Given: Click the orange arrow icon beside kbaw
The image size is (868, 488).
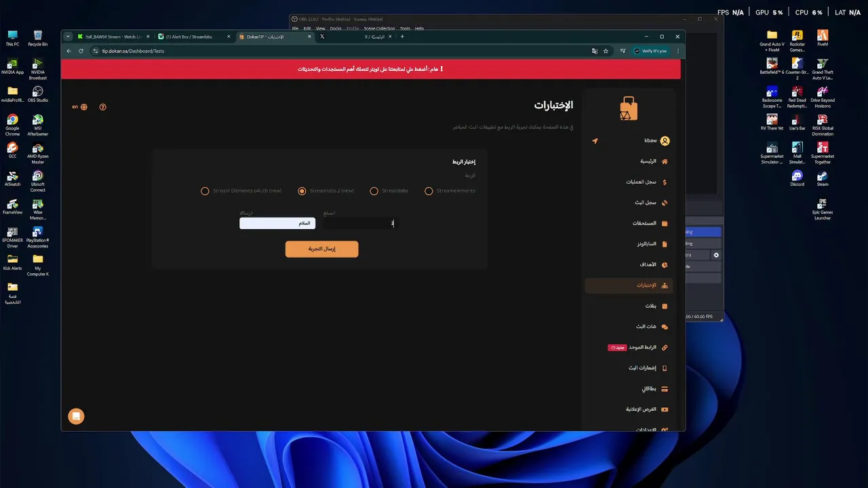Looking at the screenshot, I should [595, 141].
